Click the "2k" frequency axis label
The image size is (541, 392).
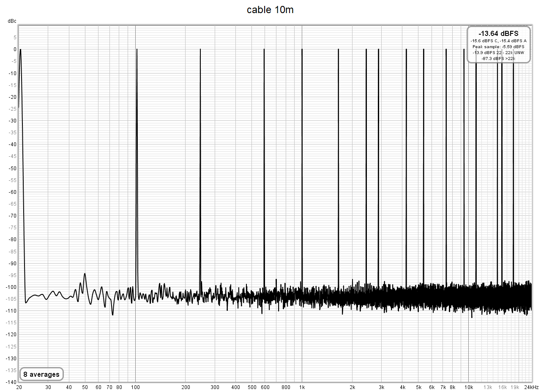352,387
